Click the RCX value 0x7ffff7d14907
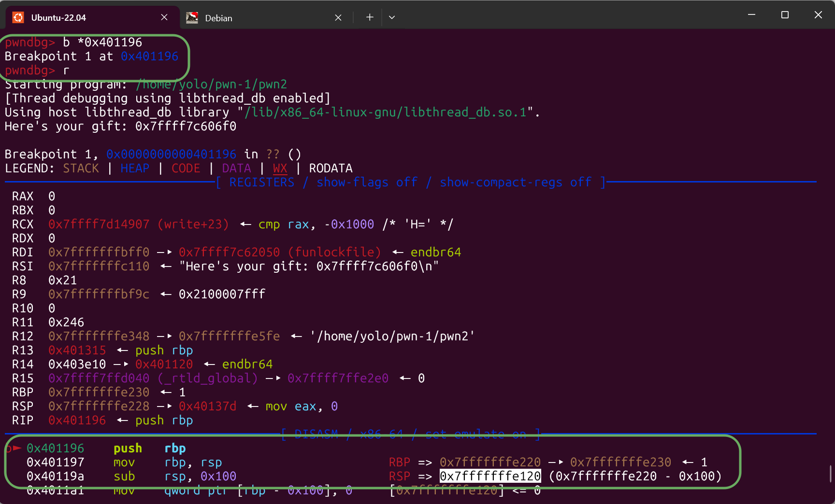835x504 pixels. point(99,224)
